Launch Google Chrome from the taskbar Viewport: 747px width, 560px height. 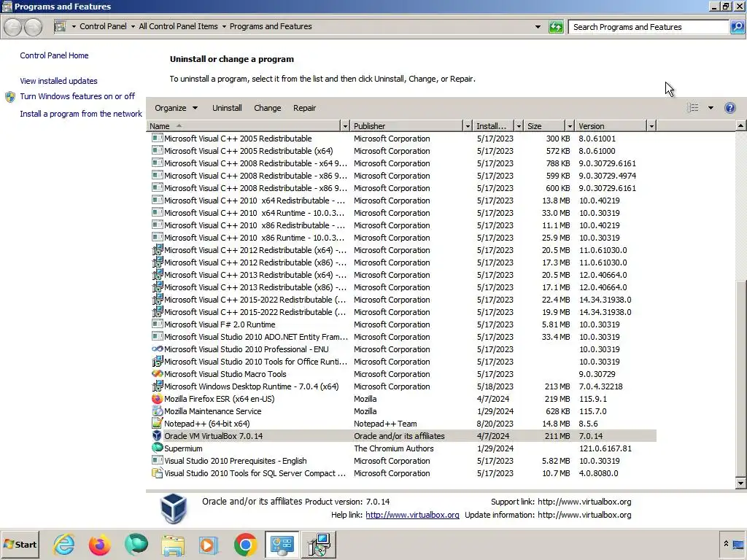(245, 545)
